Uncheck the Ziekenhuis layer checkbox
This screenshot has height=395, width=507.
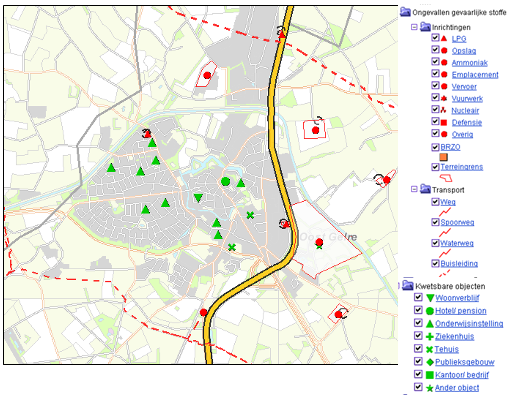tap(418, 335)
